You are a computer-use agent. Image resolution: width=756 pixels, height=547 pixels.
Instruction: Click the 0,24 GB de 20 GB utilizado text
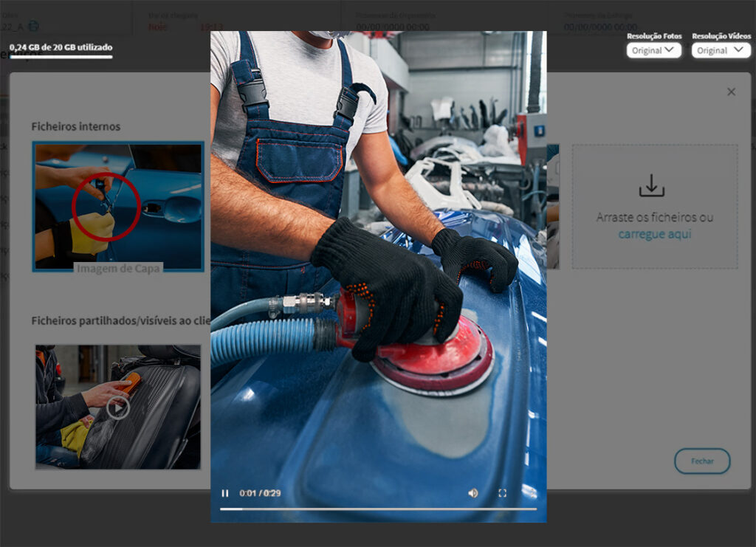61,47
